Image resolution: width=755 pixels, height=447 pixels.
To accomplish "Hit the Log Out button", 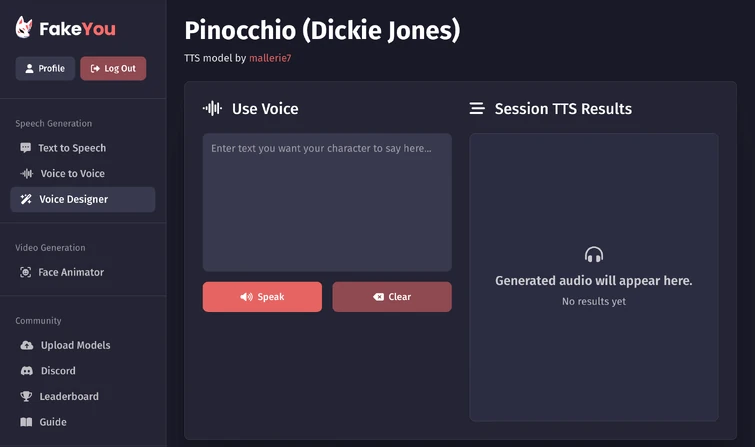I will [x=113, y=68].
